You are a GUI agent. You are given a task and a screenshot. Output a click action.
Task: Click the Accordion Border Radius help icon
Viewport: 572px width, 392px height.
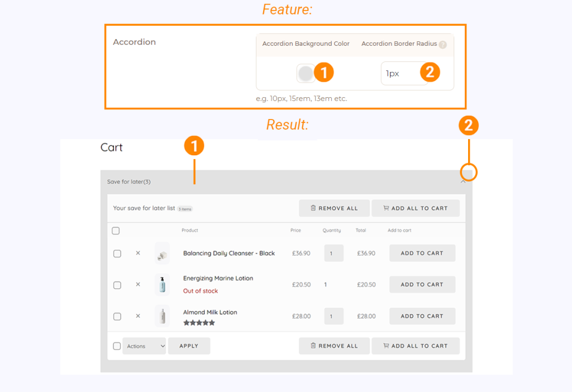[x=442, y=45]
